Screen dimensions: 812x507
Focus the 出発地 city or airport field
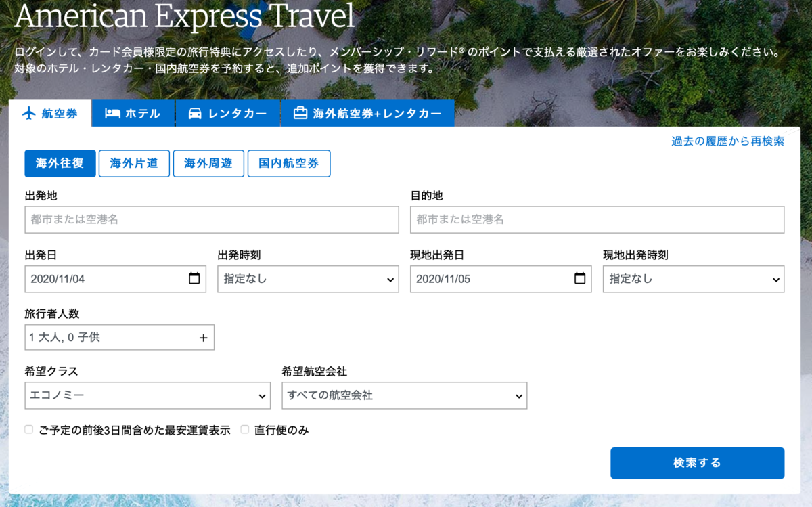pos(212,220)
